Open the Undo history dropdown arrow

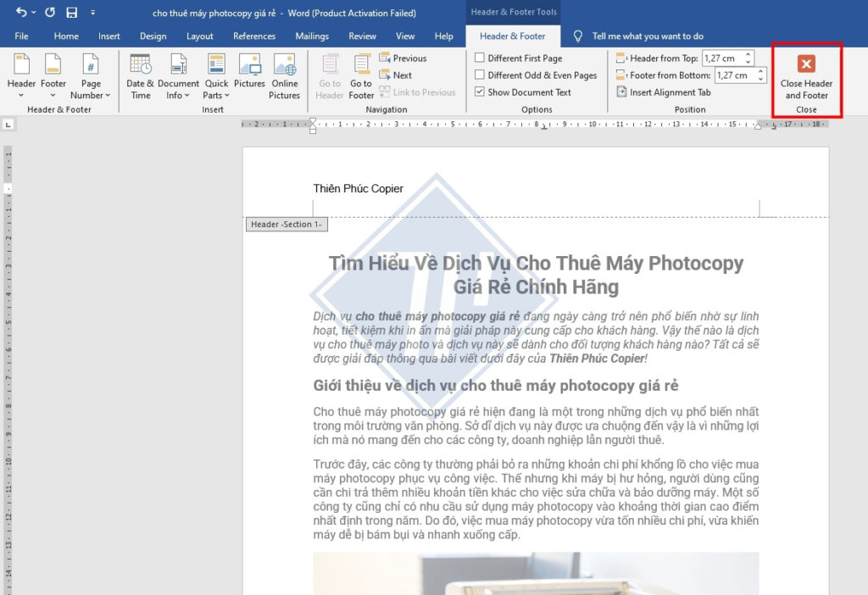click(34, 12)
